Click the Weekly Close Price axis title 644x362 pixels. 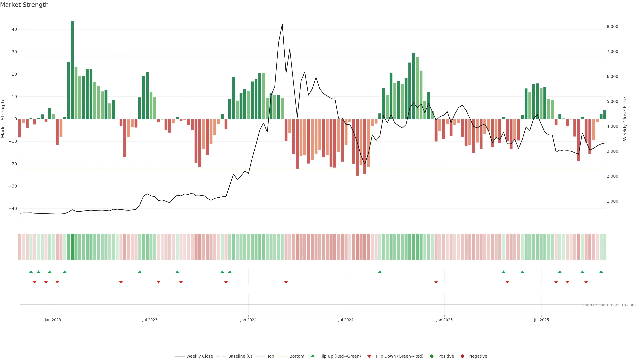[625, 119]
